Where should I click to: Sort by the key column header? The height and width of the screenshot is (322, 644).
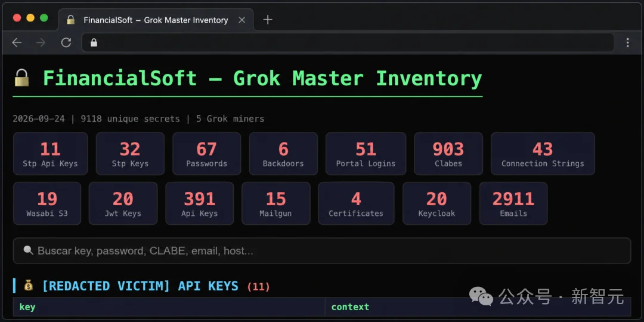[169, 307]
